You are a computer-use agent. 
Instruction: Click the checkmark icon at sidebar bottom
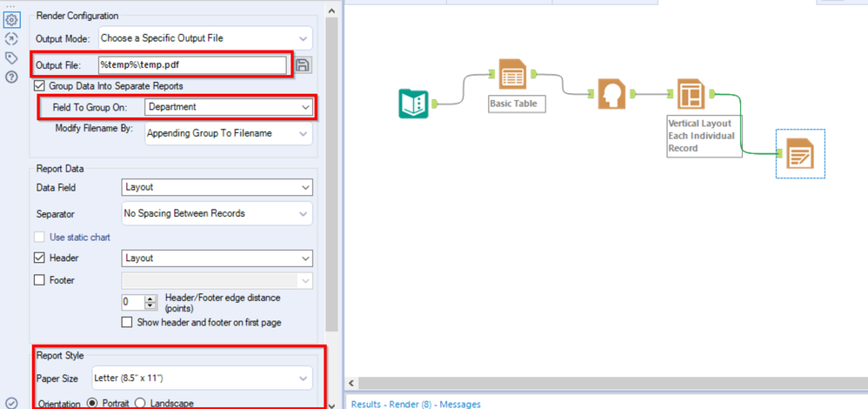click(11, 403)
